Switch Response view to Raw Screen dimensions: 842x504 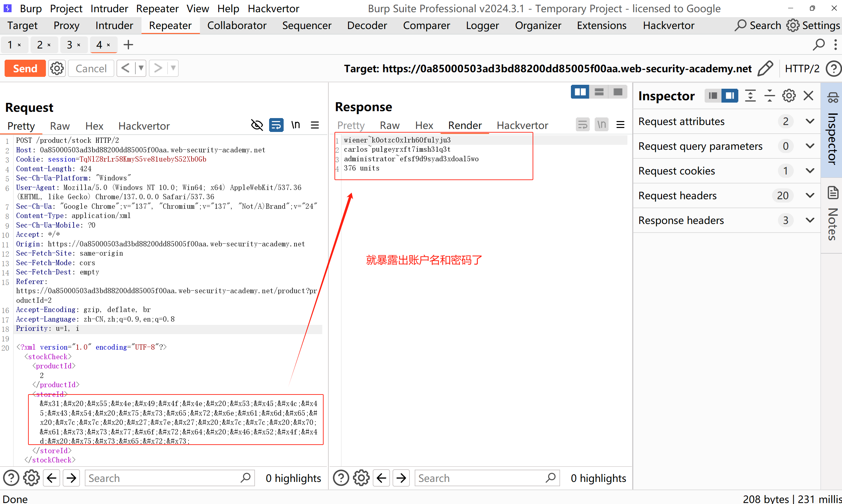point(390,125)
